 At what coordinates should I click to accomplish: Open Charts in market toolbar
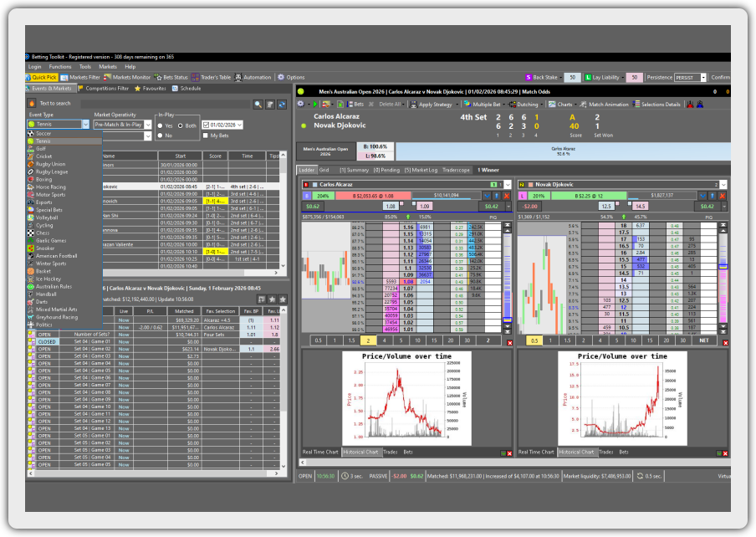561,104
